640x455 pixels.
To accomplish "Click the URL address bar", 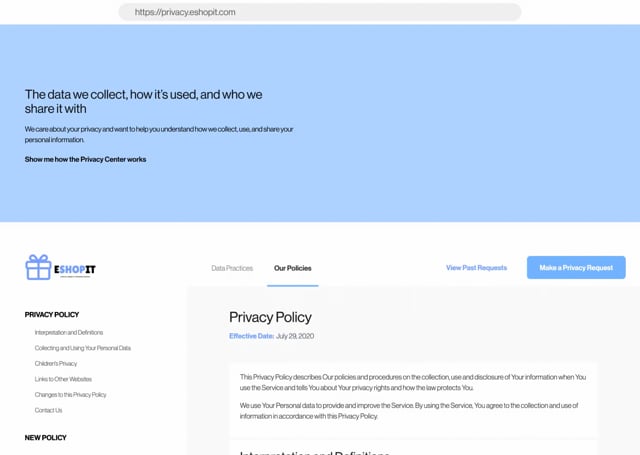I will [x=320, y=12].
